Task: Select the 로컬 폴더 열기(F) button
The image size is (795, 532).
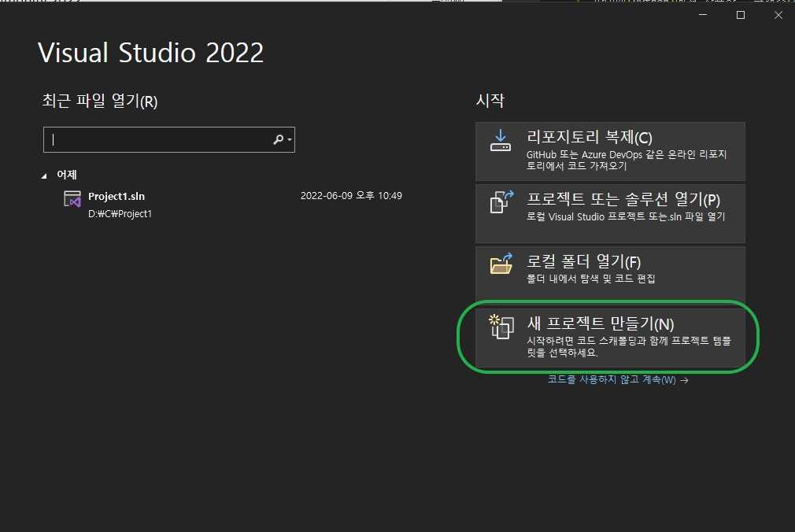Action: point(610,274)
